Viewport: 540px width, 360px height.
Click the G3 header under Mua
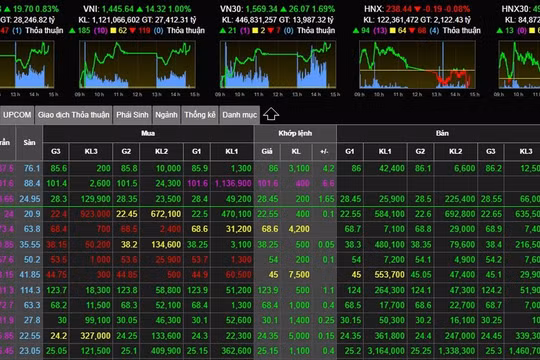pyautogui.click(x=56, y=151)
